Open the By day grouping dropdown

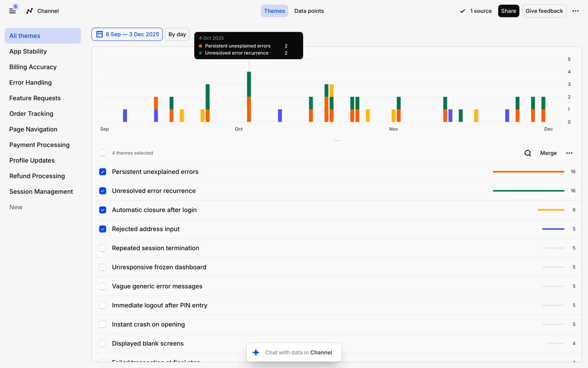177,34
